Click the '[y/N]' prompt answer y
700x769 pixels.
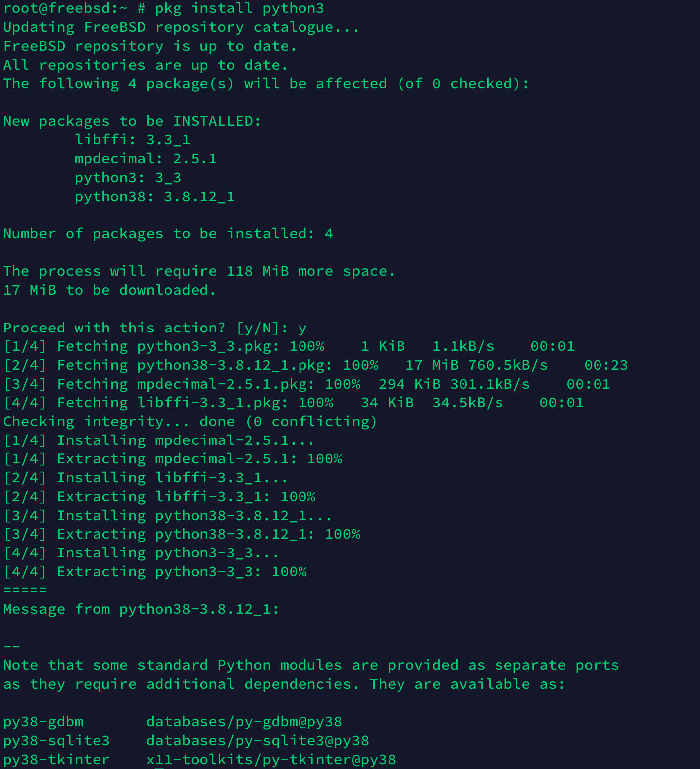point(302,328)
